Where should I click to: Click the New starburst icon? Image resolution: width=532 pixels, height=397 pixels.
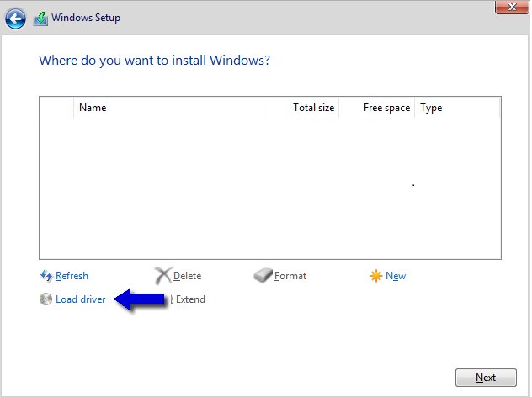point(376,276)
